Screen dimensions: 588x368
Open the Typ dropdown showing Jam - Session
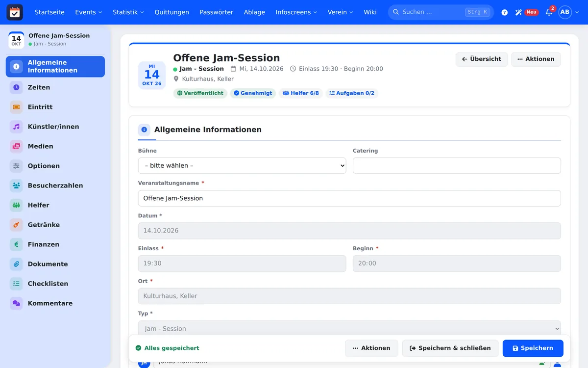(349, 329)
